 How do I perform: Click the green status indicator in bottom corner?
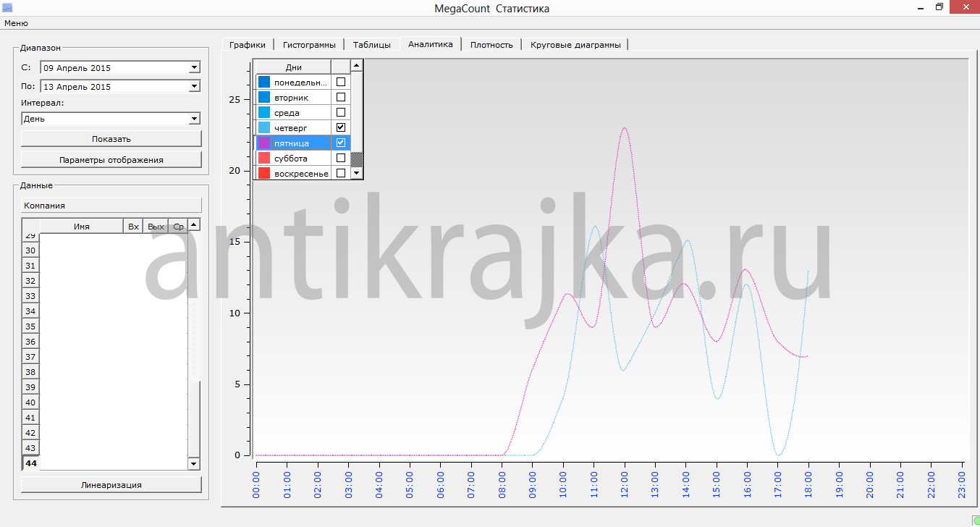click(x=974, y=520)
